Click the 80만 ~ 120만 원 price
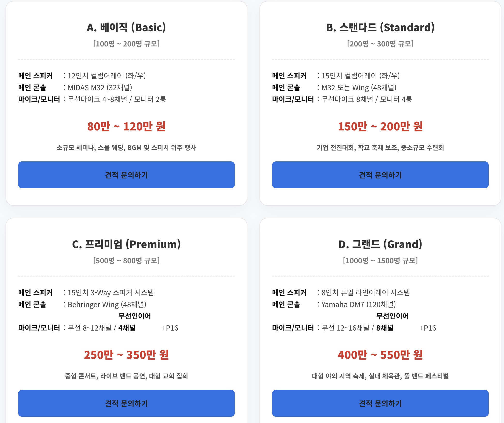 (x=126, y=126)
